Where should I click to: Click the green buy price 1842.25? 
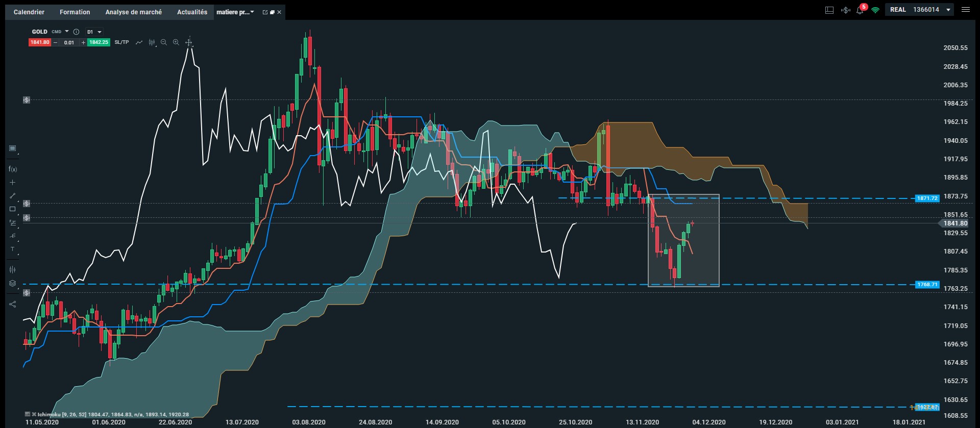[x=99, y=42]
